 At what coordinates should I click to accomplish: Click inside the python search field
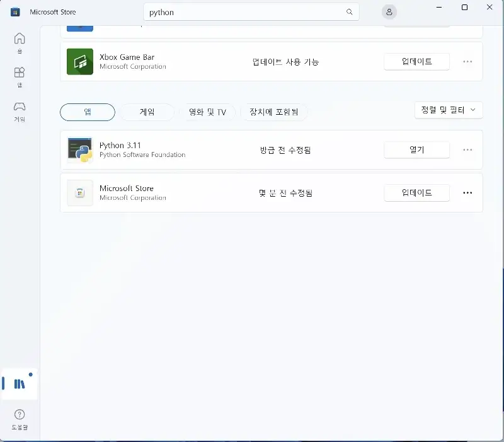251,11
